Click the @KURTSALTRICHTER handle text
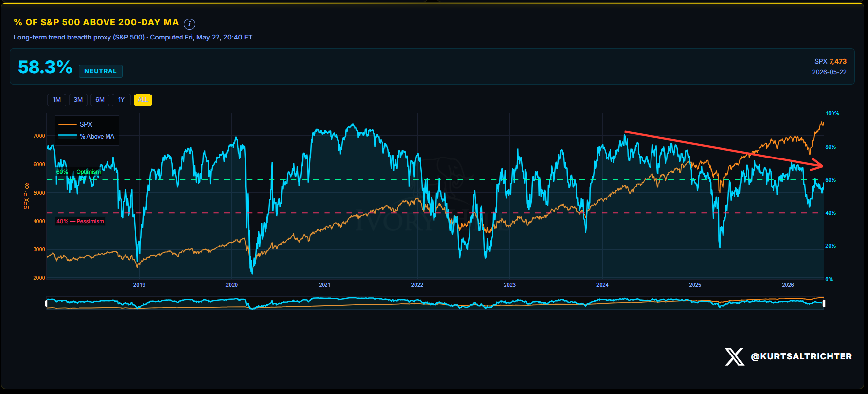This screenshot has width=868, height=394. tap(801, 356)
